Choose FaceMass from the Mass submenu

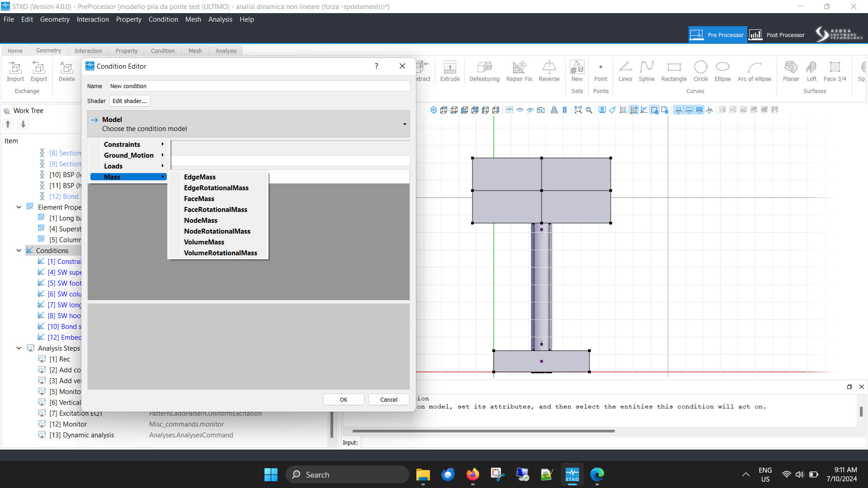pos(199,199)
